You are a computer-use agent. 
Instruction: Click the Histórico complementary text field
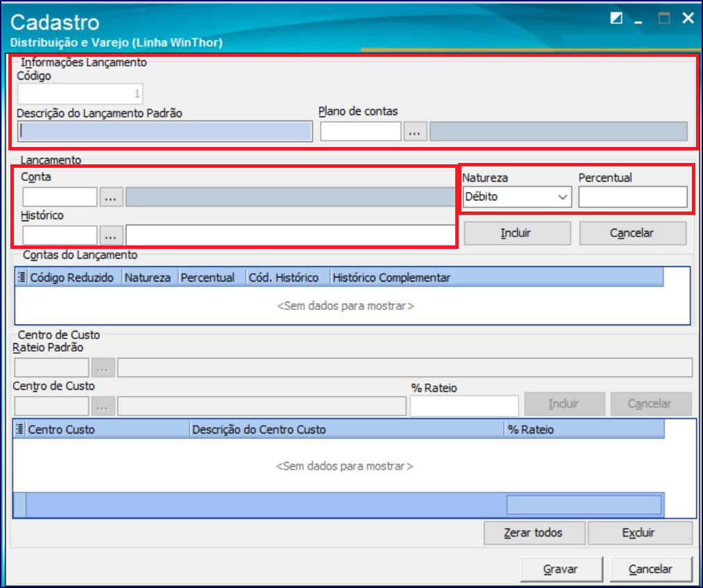(x=291, y=236)
